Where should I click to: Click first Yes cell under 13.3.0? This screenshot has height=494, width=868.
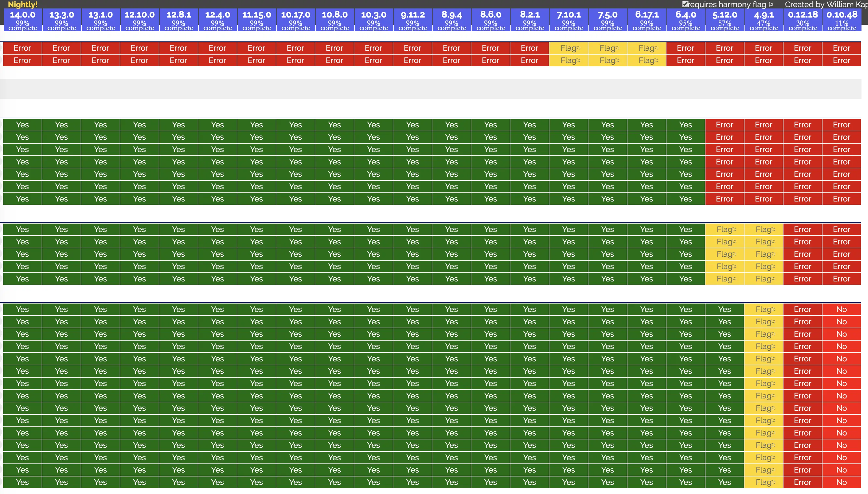tap(61, 125)
